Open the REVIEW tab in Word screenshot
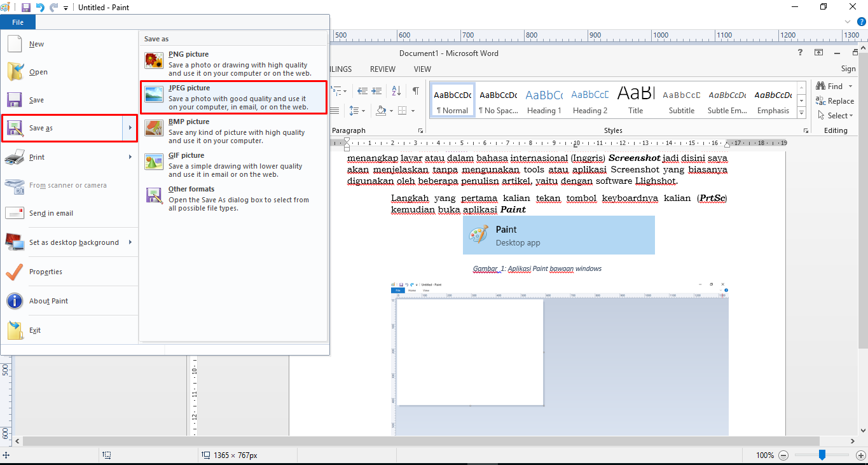This screenshot has height=465, width=868. (383, 69)
